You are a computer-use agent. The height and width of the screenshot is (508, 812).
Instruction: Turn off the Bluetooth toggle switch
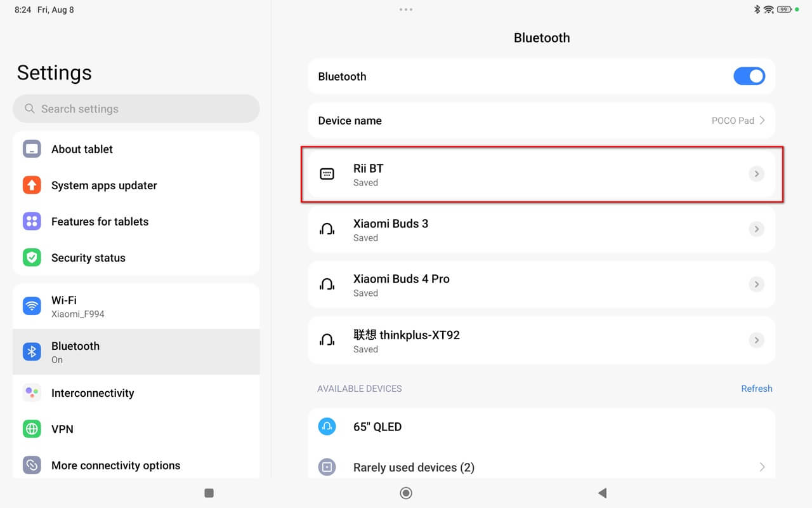tap(749, 76)
